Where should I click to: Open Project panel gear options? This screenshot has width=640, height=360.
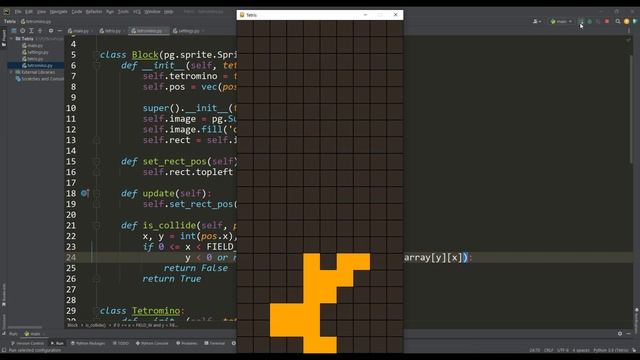pyautogui.click(x=51, y=31)
